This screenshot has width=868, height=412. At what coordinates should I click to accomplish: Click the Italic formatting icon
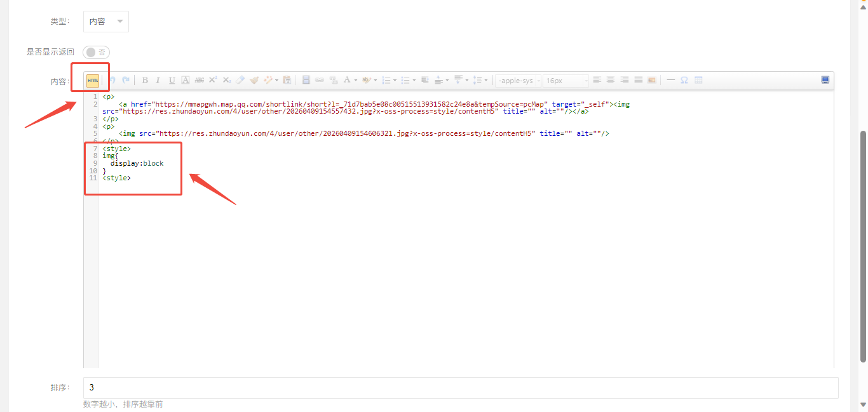pyautogui.click(x=158, y=80)
